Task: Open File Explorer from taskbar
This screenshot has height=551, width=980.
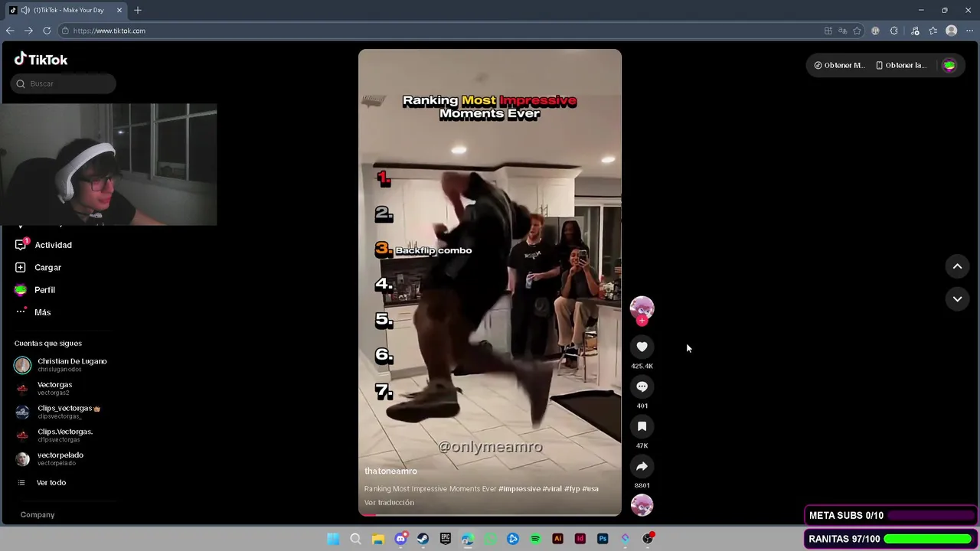Action: coord(377,539)
